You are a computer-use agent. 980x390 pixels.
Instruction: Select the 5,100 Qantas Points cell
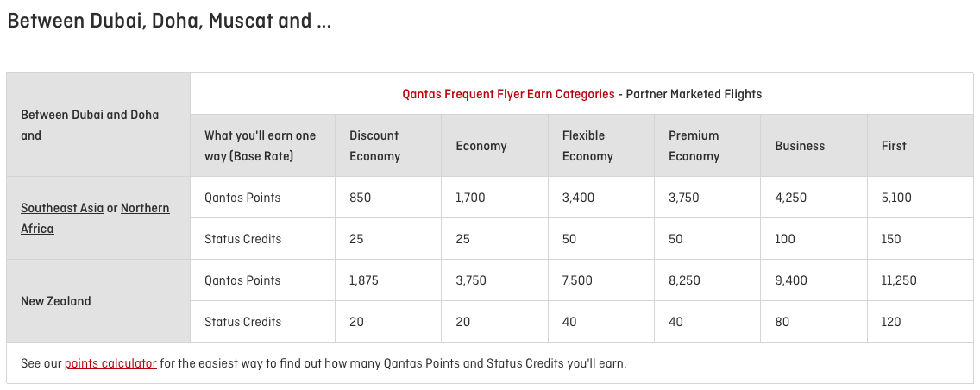pos(896,198)
